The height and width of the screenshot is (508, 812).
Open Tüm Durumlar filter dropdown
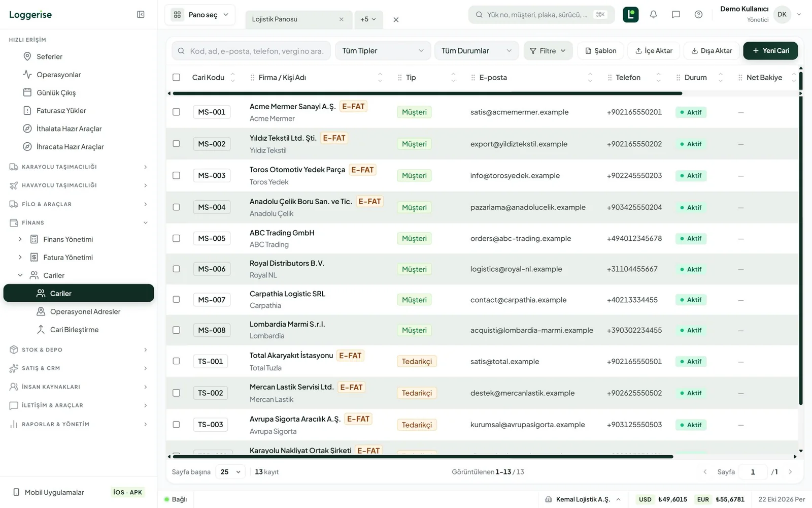click(477, 51)
